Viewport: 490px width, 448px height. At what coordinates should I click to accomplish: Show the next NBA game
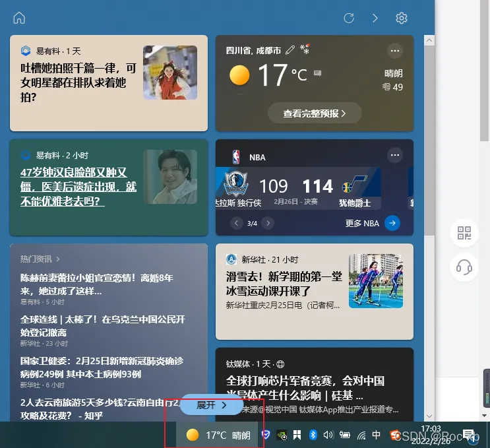tap(268, 223)
